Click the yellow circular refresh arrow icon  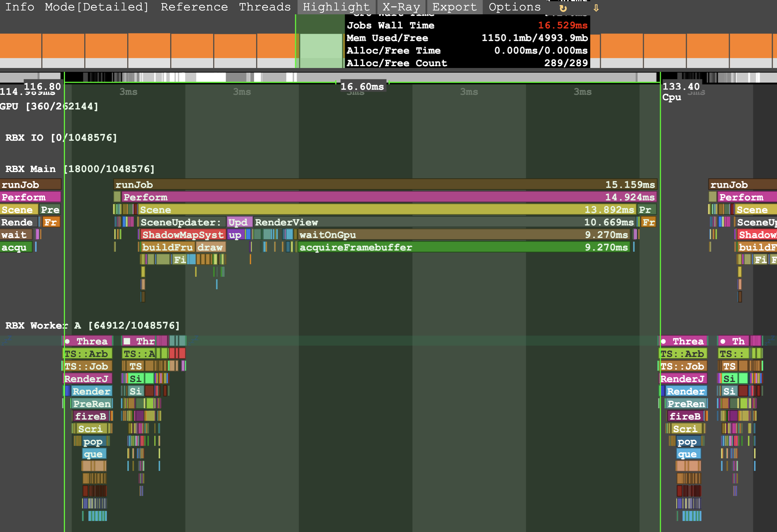pyautogui.click(x=563, y=8)
